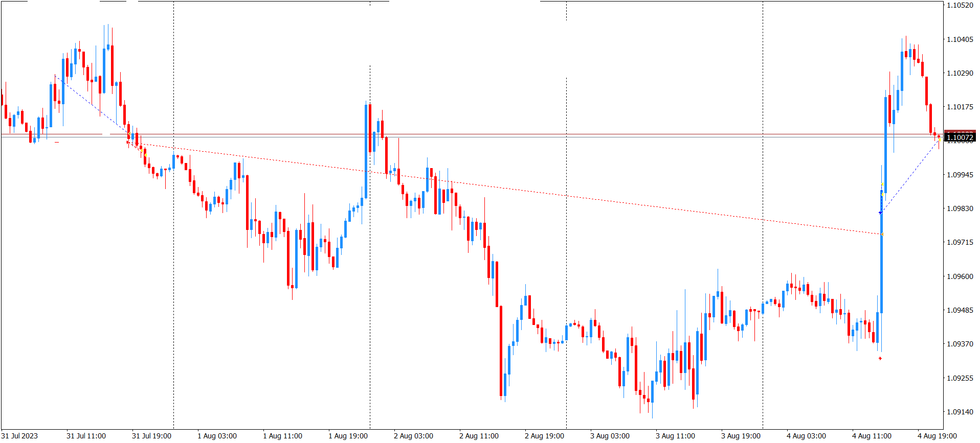This screenshot has width=980, height=443.
Task: Click the 1.10175 price axis label
Action: 960,107
